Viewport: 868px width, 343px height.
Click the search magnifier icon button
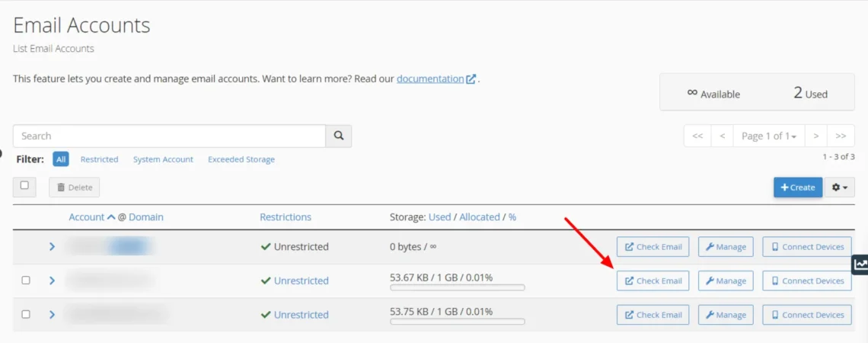[x=339, y=136]
